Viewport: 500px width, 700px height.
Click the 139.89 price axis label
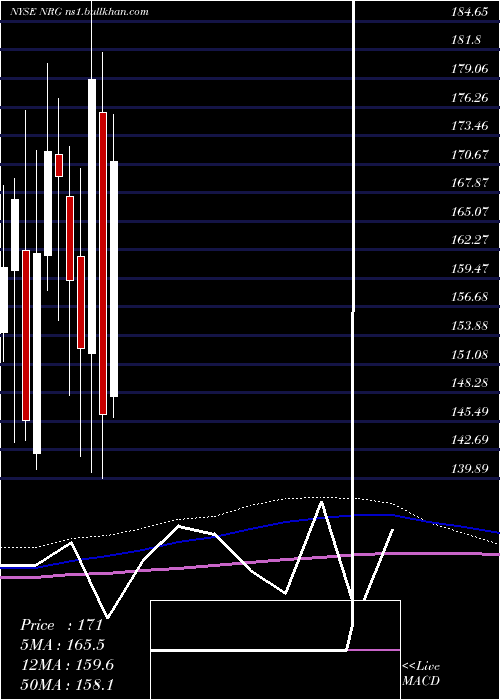click(469, 468)
